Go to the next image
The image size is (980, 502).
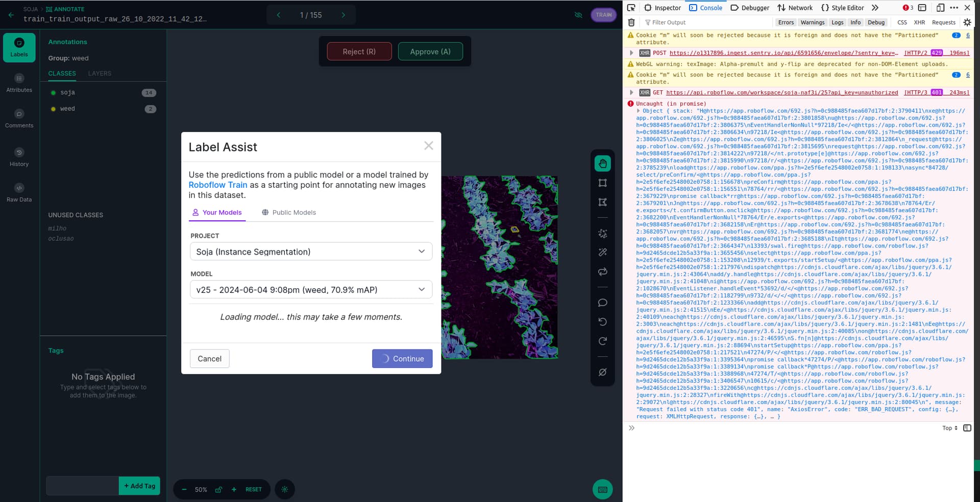click(344, 15)
